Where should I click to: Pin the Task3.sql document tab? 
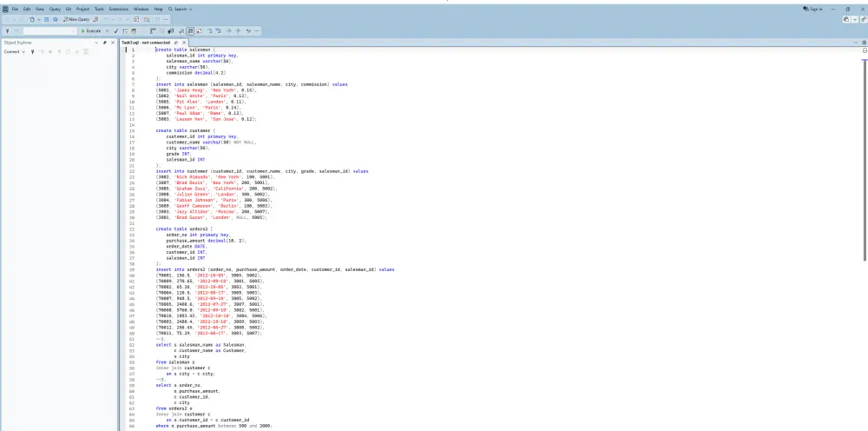pyautogui.click(x=176, y=43)
